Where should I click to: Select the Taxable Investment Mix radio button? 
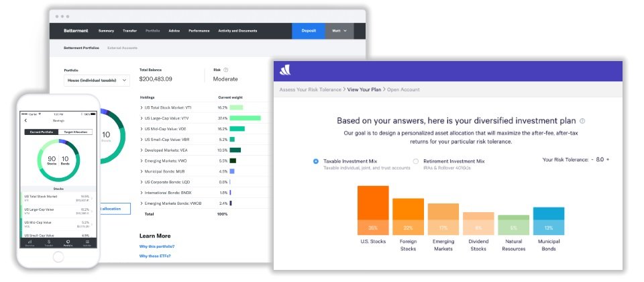point(316,161)
